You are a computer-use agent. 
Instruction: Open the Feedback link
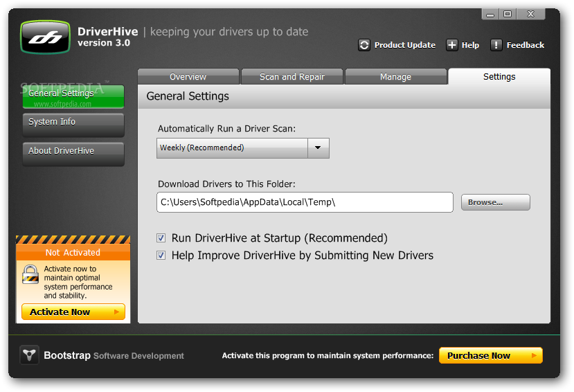pos(525,45)
